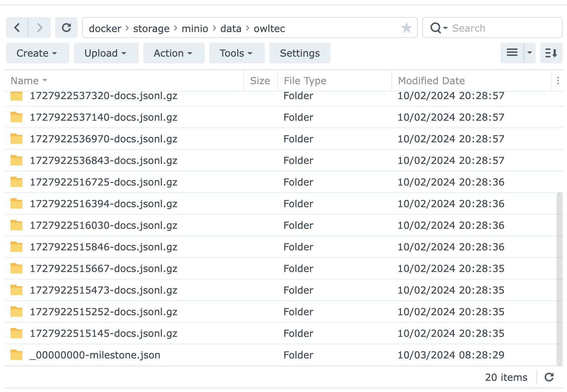
Task: Click folder icon of 1727922515145-docs.jsonl.gz
Action: 16,333
